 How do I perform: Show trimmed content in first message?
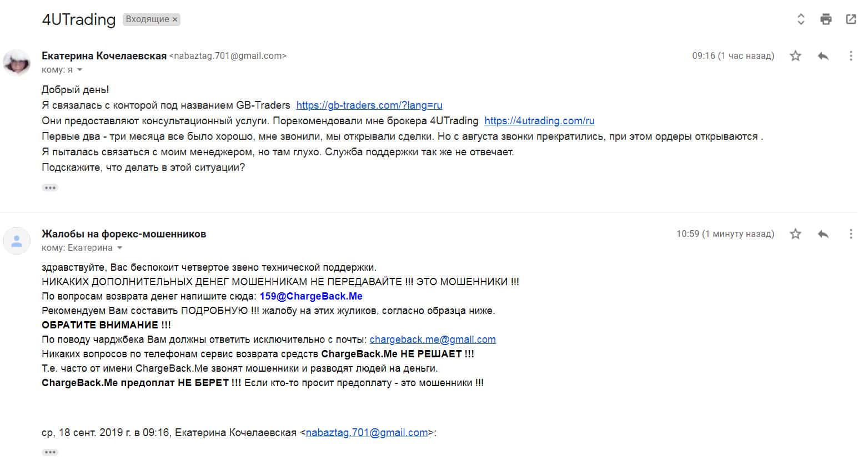[x=50, y=188]
